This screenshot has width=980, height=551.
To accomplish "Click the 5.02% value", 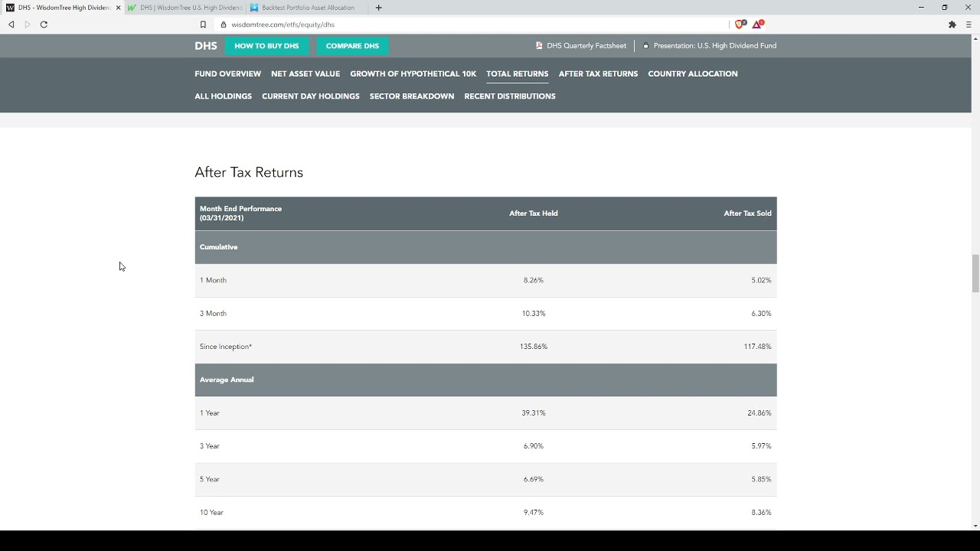I will click(x=761, y=281).
